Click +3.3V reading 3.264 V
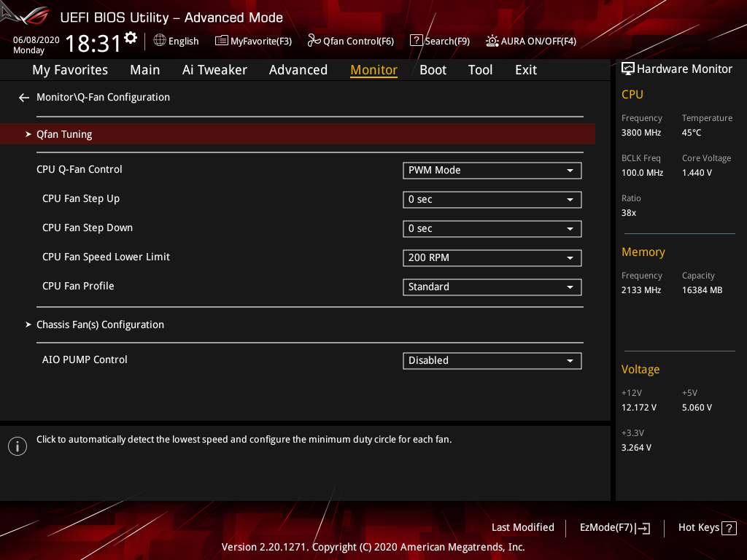Viewport: 747px width, 560px height. click(x=636, y=448)
